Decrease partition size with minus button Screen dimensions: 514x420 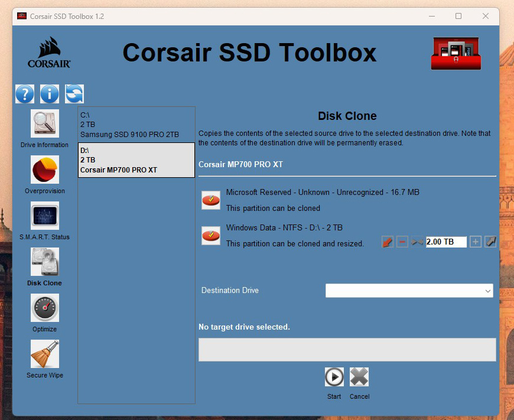(x=402, y=242)
